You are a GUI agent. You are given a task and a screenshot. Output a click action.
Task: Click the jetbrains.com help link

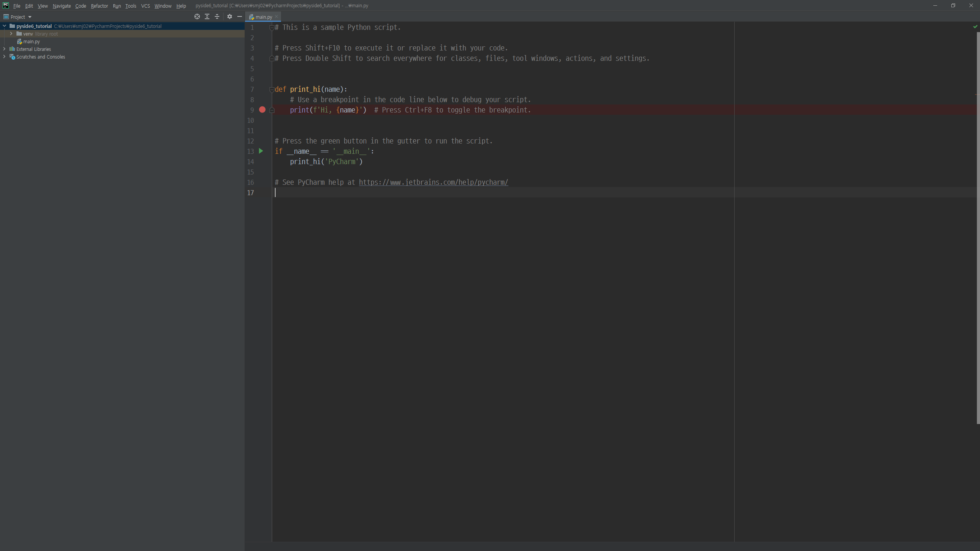pos(433,183)
